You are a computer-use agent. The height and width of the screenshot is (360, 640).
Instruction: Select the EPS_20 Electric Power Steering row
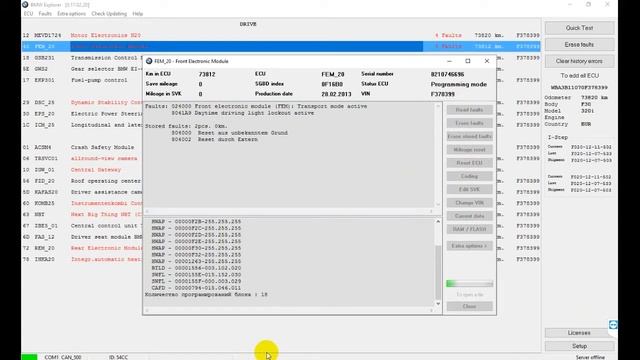[82, 114]
